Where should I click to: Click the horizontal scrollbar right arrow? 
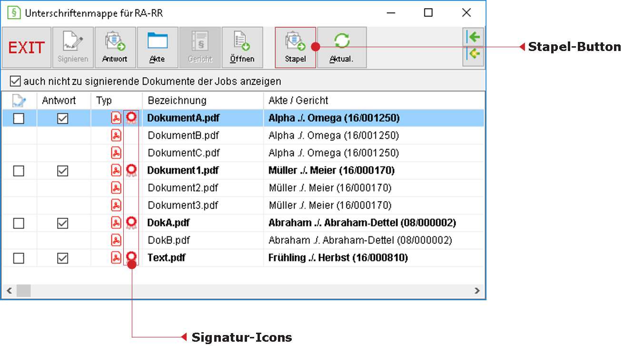tap(477, 290)
